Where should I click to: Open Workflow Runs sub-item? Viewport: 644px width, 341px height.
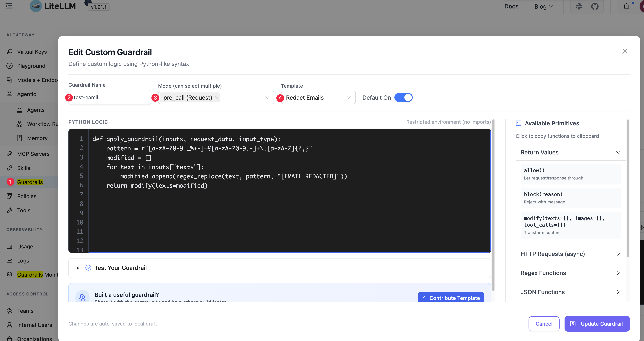tap(43, 124)
